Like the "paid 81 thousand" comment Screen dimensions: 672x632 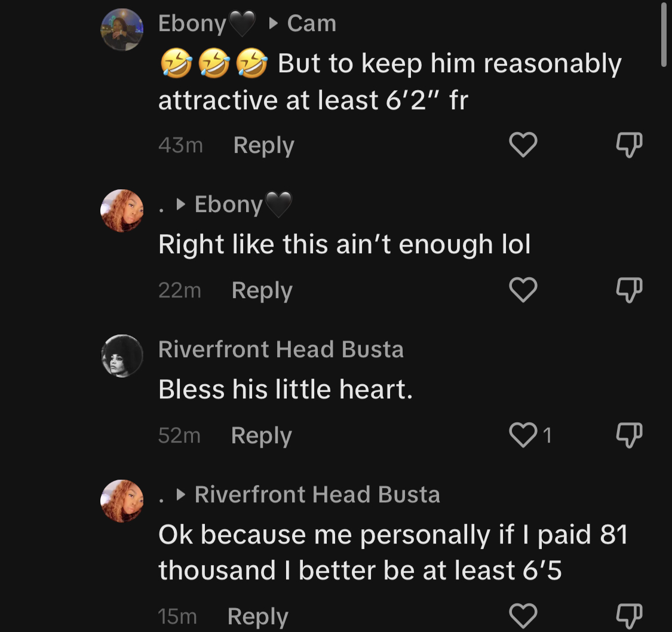click(x=523, y=616)
